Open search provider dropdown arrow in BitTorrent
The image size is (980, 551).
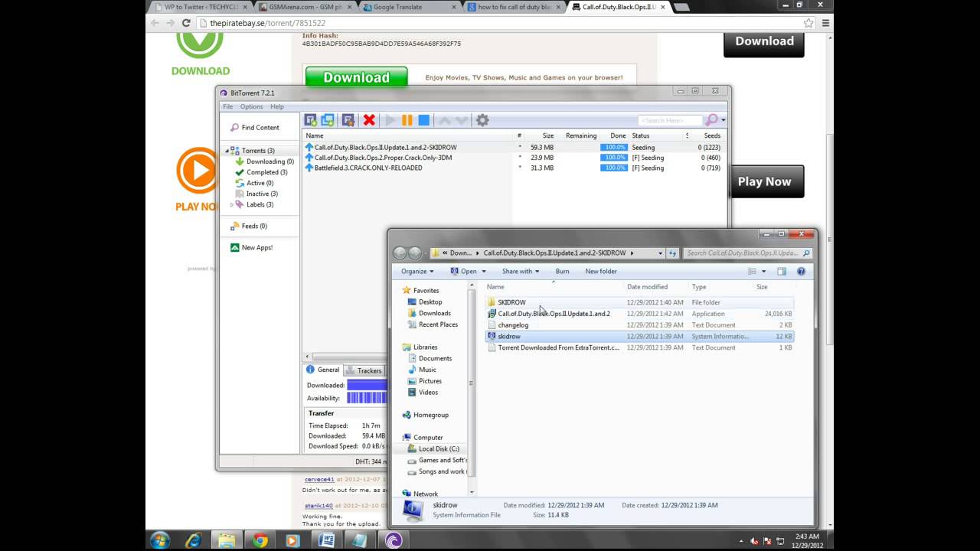point(724,120)
